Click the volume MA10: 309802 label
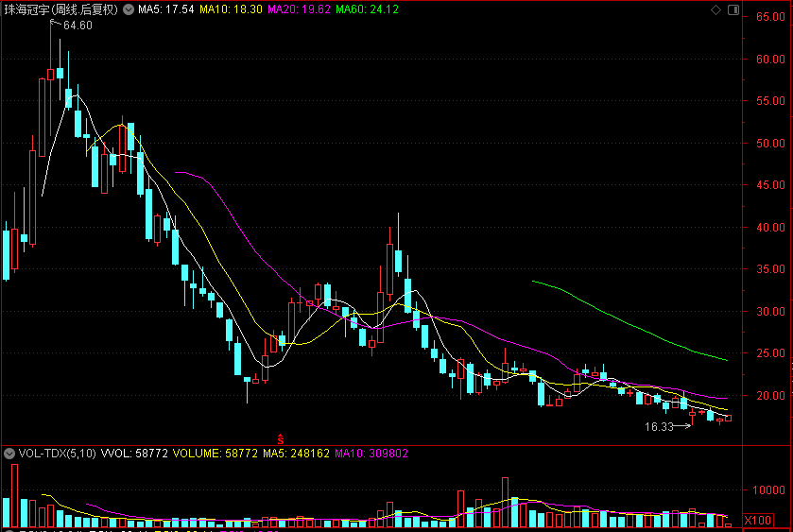The height and width of the screenshot is (532, 793). (x=371, y=454)
